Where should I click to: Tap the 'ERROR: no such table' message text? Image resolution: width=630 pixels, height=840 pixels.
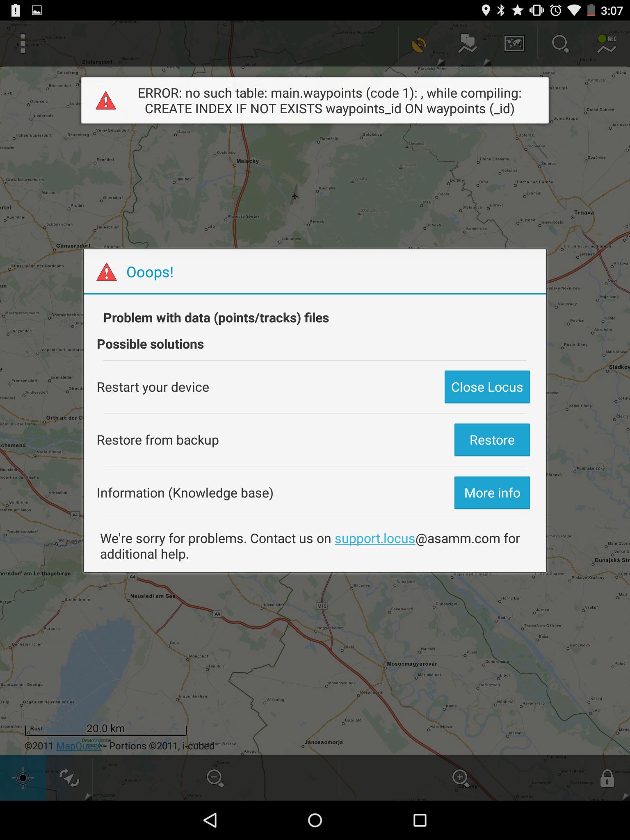pyautogui.click(x=330, y=101)
